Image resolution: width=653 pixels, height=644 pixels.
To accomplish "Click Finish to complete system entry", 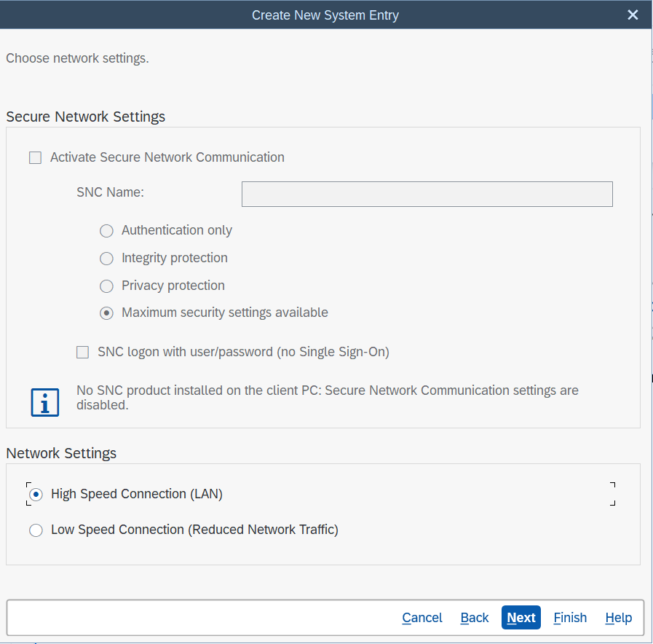I will click(x=569, y=618).
